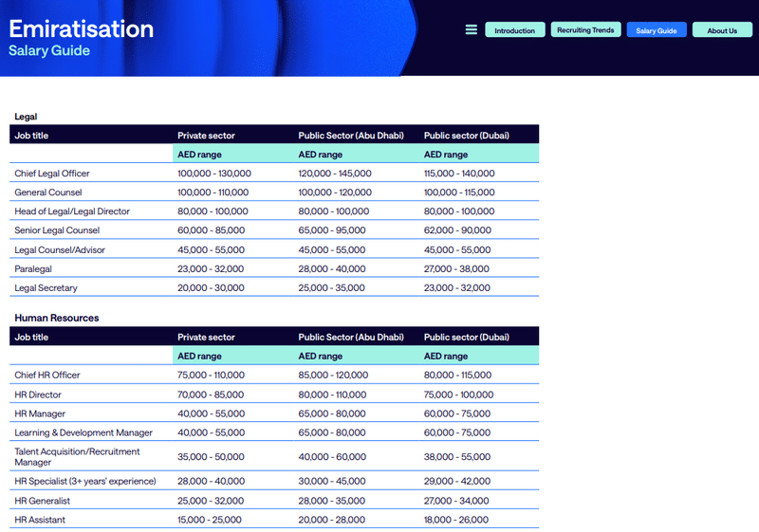Viewport: 759px width, 532px height.
Task: Open the About Us page
Action: 722,30
